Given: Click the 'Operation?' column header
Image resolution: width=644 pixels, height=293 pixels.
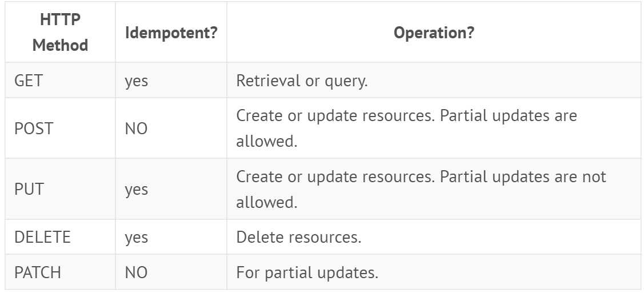Looking at the screenshot, I should pos(434,33).
